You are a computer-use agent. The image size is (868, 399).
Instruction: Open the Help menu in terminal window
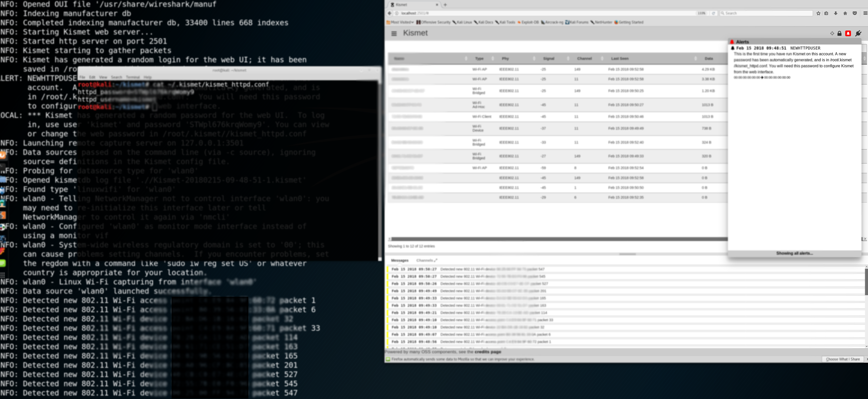point(148,77)
